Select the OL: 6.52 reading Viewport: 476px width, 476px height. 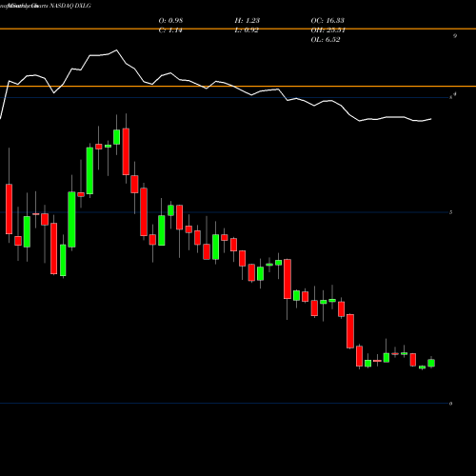326,40
